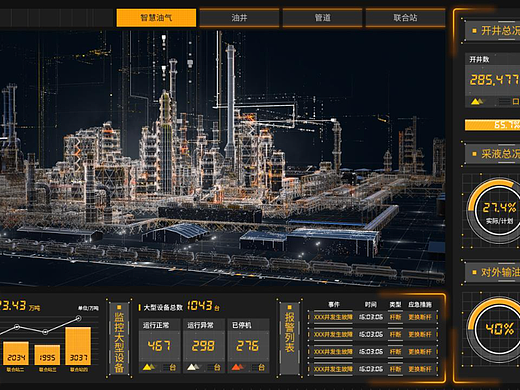
Task: Click the square icon atop 监控大型设备 label
Action: (x=119, y=307)
